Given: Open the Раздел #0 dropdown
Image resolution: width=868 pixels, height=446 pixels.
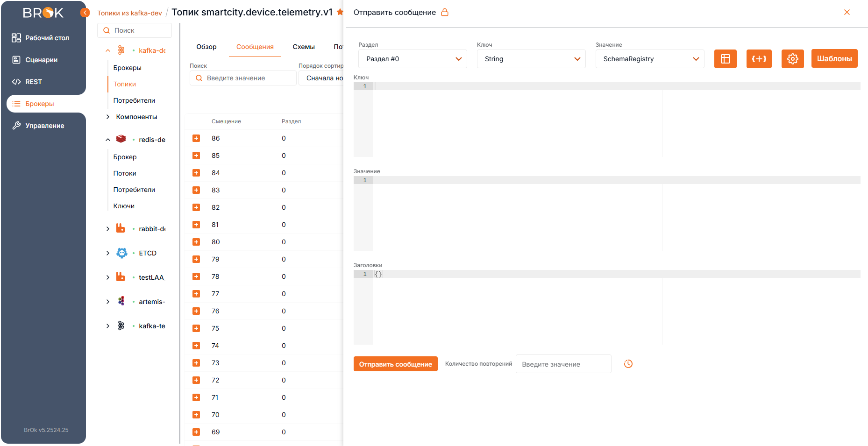Looking at the screenshot, I should pyautogui.click(x=413, y=59).
